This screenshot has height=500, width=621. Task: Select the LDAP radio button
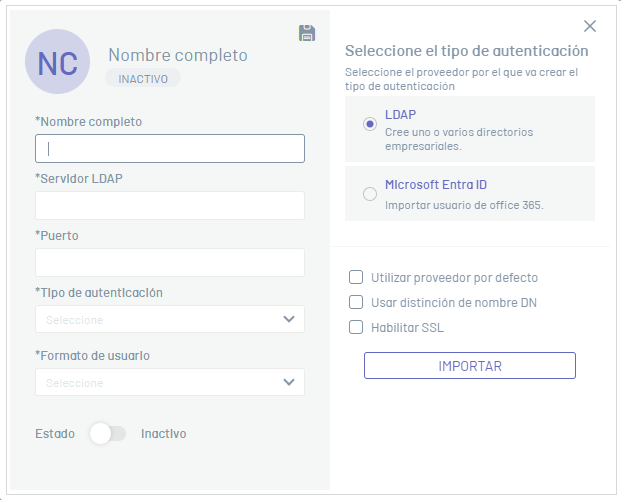pyautogui.click(x=370, y=124)
